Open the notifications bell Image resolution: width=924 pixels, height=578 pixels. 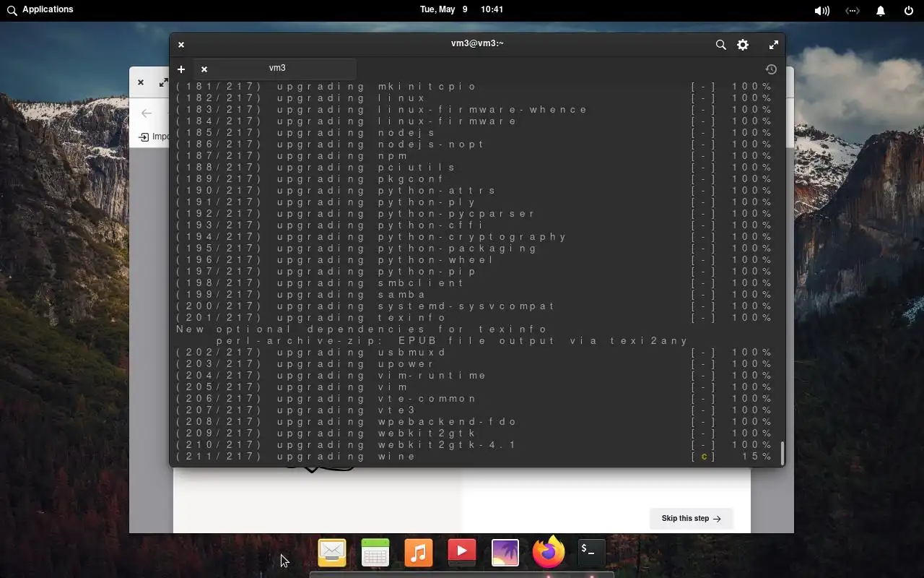(x=881, y=11)
